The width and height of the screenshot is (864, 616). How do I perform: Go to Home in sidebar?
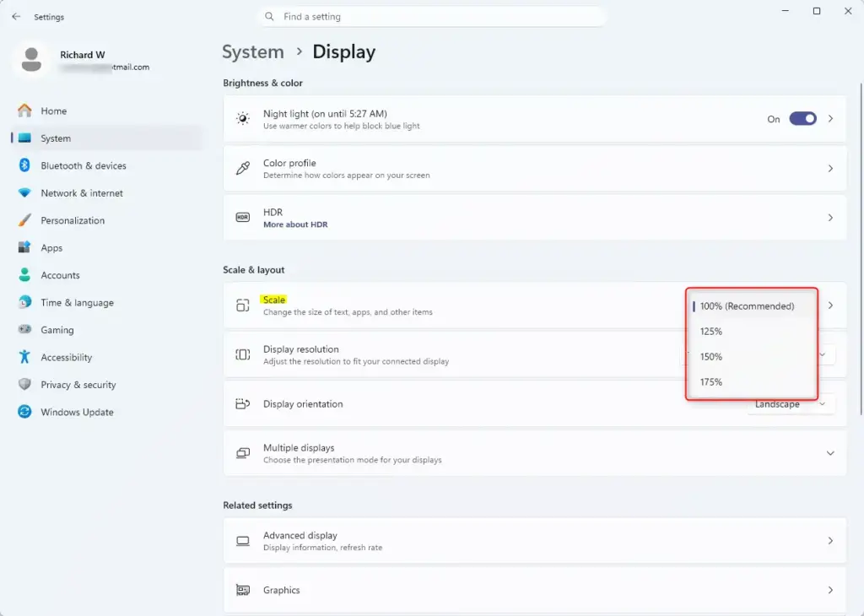click(107, 111)
